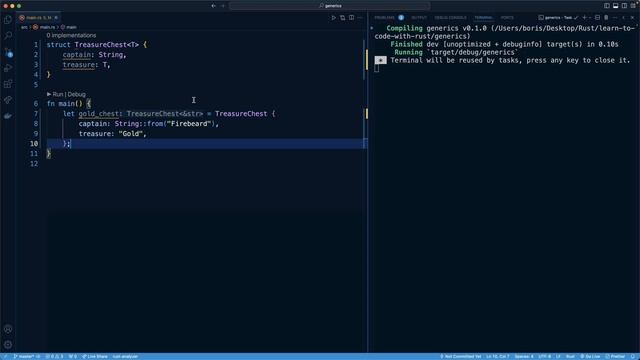640x360 pixels.
Task: Click the Debug code lens above main
Action: click(x=77, y=94)
